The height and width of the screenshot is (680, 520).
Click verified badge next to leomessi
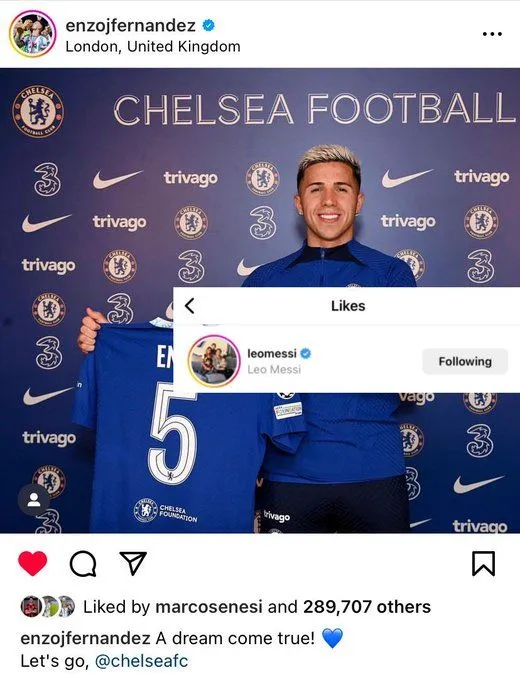point(306,353)
